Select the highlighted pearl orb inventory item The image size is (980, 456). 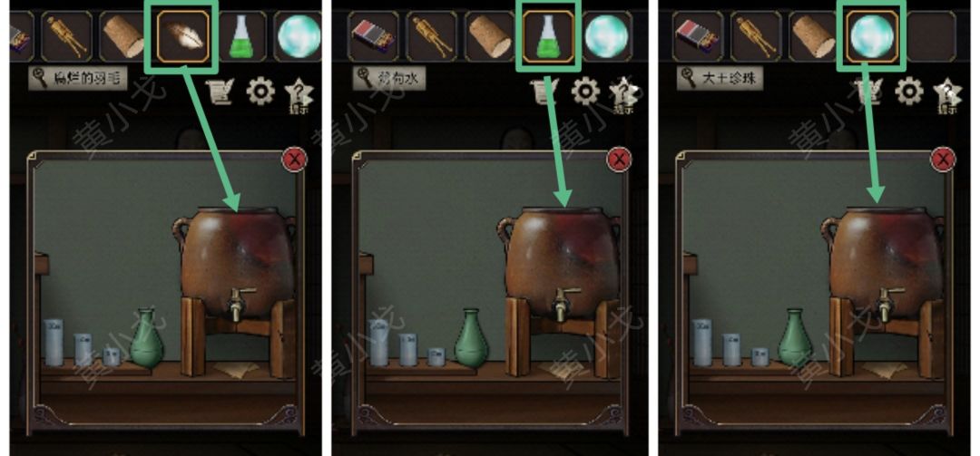871,35
